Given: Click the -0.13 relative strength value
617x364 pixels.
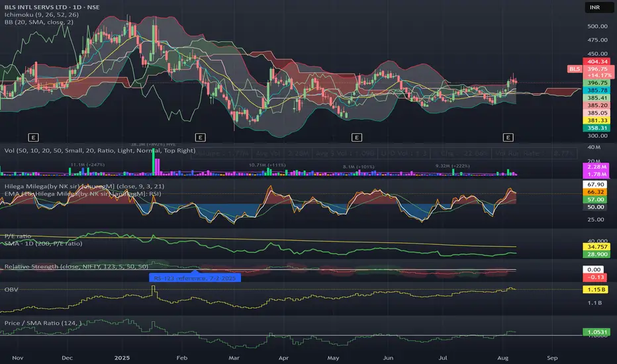Looking at the screenshot, I should (x=594, y=277).
